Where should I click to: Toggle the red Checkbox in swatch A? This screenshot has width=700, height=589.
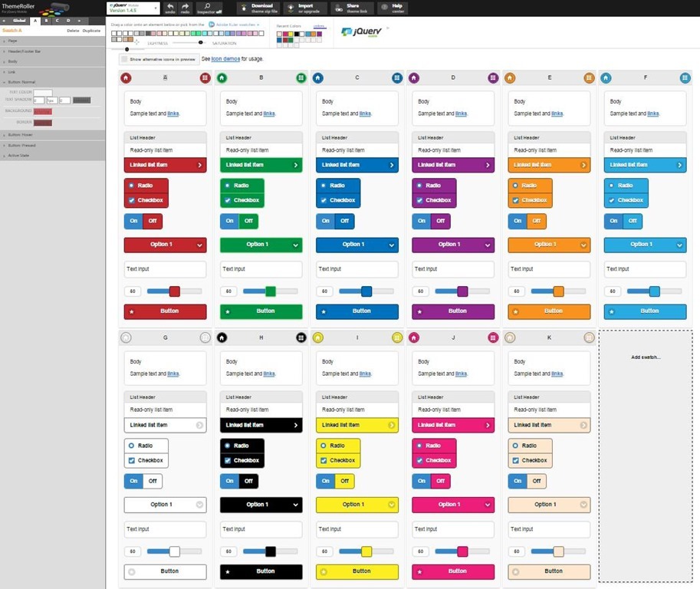click(x=132, y=200)
